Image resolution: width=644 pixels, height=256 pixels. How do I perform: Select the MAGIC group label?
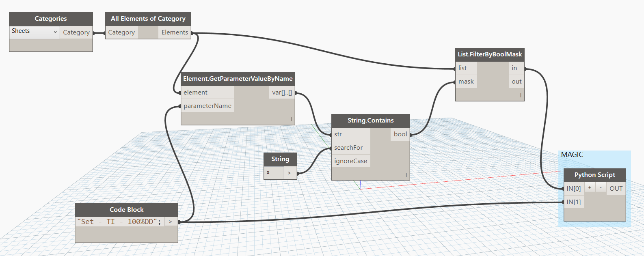coord(572,155)
